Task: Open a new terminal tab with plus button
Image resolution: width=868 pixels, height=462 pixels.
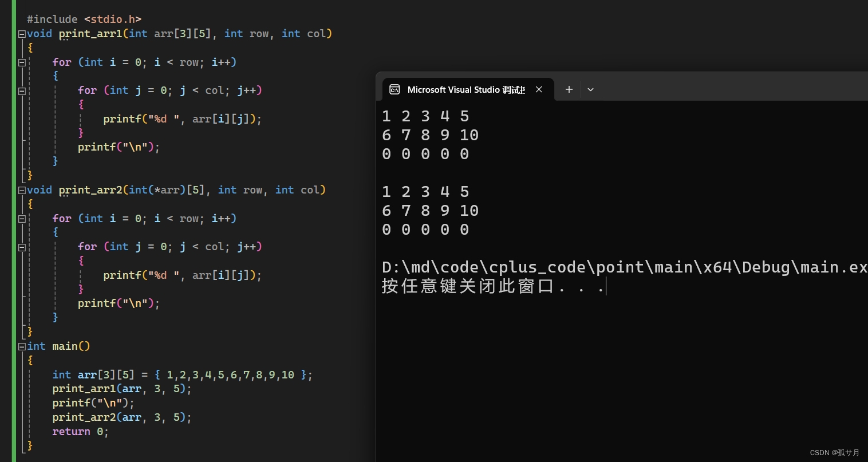Action: [x=569, y=89]
